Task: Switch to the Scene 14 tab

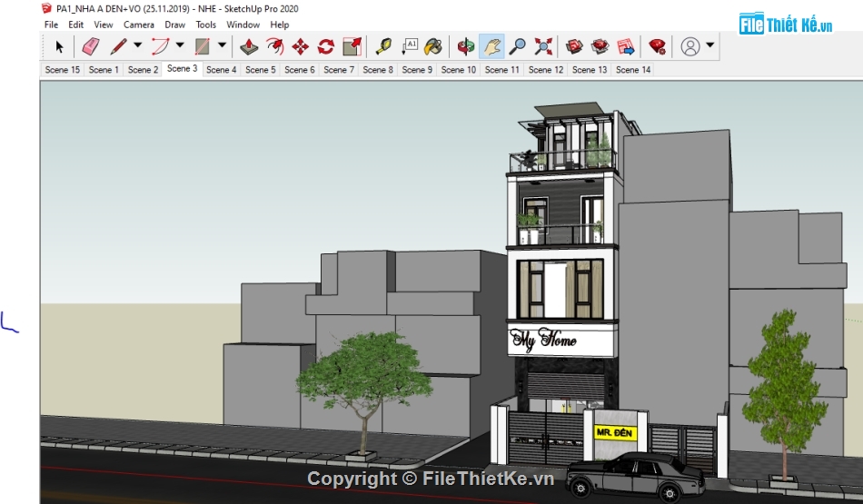Action: [x=633, y=70]
